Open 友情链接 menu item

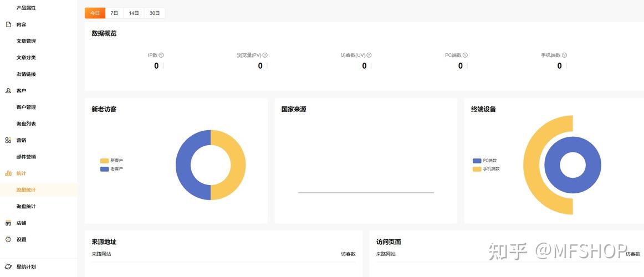tap(26, 74)
